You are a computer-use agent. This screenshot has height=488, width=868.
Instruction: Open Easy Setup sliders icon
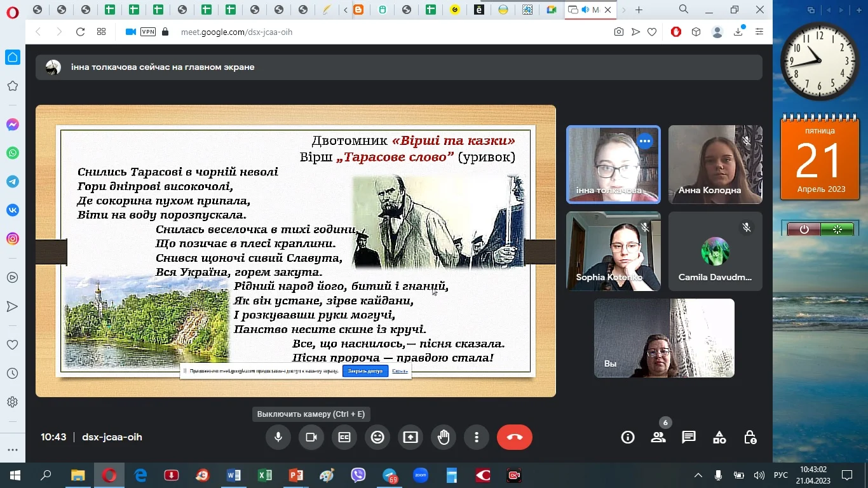pyautogui.click(x=759, y=32)
